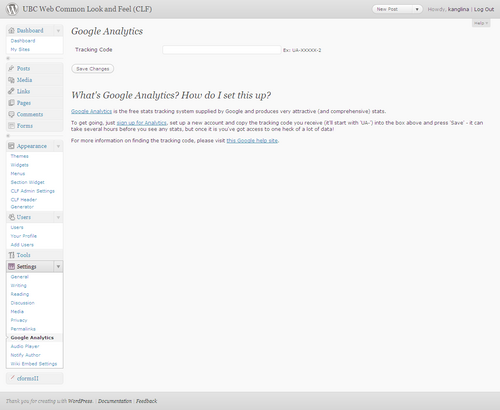Open Themes under Appearance
Viewport: 500px width, 410px height.
click(x=19, y=156)
